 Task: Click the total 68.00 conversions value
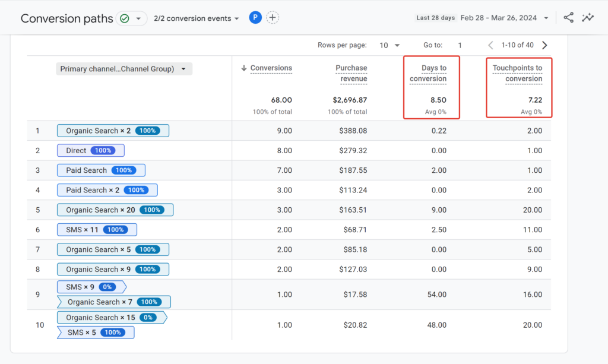point(281,100)
